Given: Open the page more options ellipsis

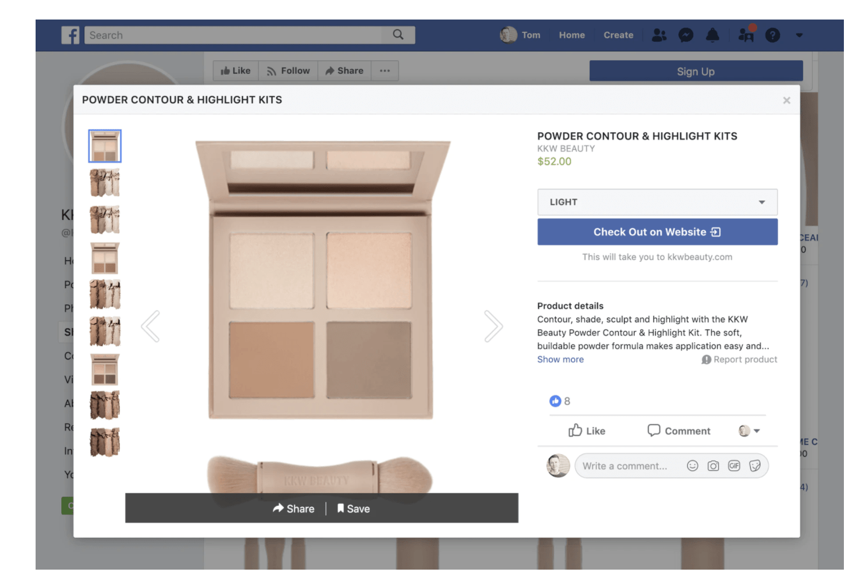Looking at the screenshot, I should click(x=385, y=71).
